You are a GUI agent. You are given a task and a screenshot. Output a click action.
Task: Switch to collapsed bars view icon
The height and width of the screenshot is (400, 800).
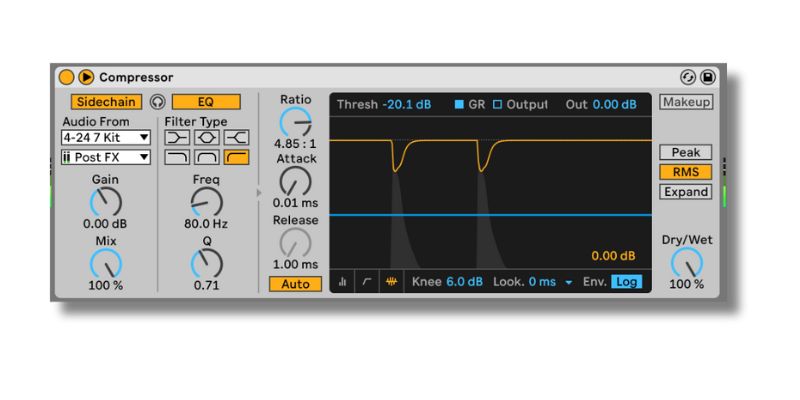click(x=342, y=282)
